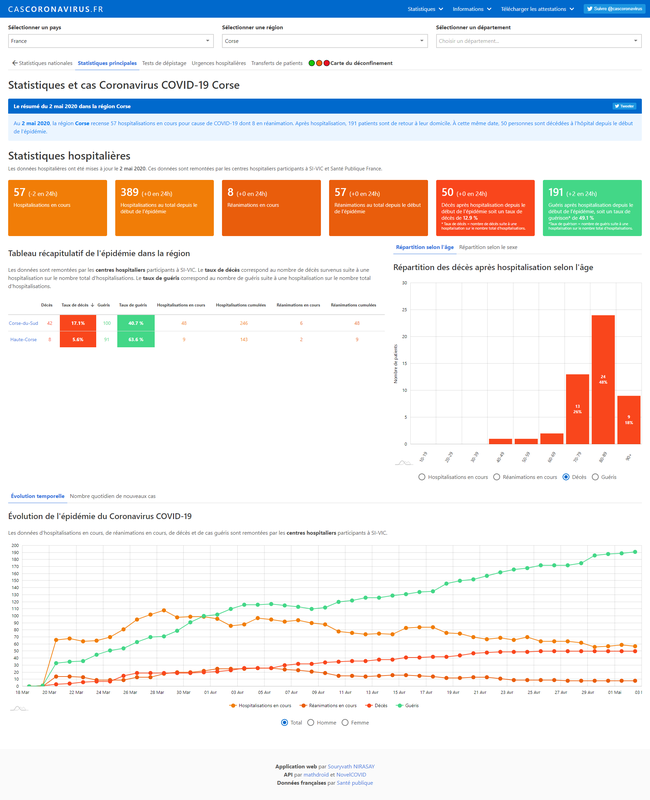Open the Choisir un département dropdown
This screenshot has width=650, height=800.
point(538,41)
